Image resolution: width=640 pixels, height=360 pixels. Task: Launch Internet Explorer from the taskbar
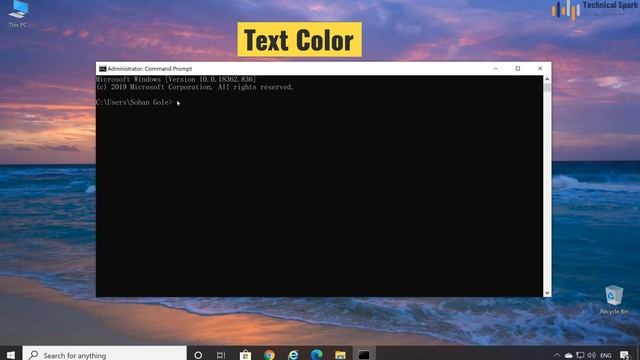[293, 355]
